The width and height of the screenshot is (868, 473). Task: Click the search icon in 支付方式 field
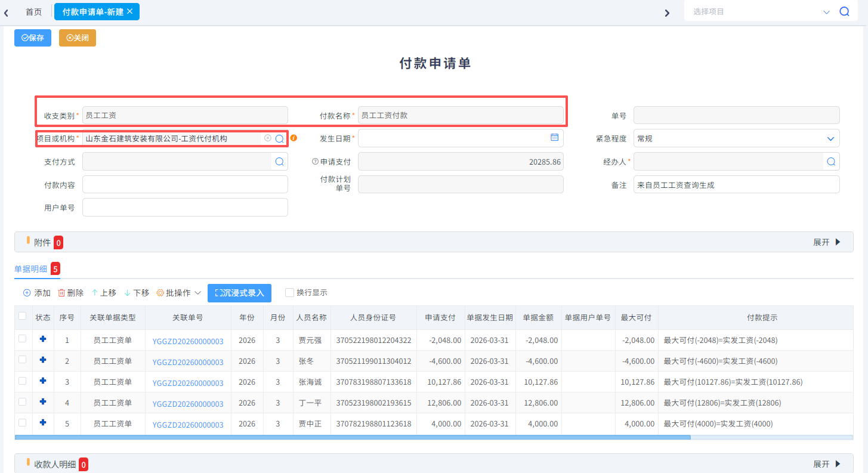pos(279,161)
